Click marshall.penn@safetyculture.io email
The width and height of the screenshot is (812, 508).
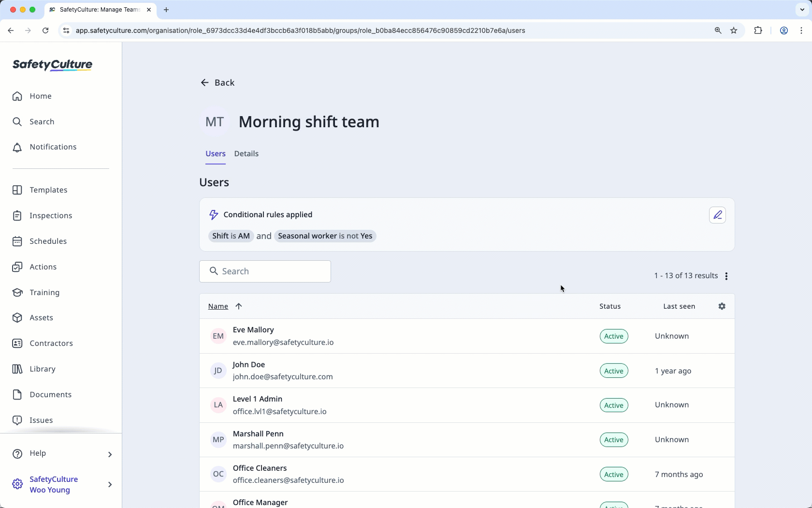pyautogui.click(x=289, y=446)
